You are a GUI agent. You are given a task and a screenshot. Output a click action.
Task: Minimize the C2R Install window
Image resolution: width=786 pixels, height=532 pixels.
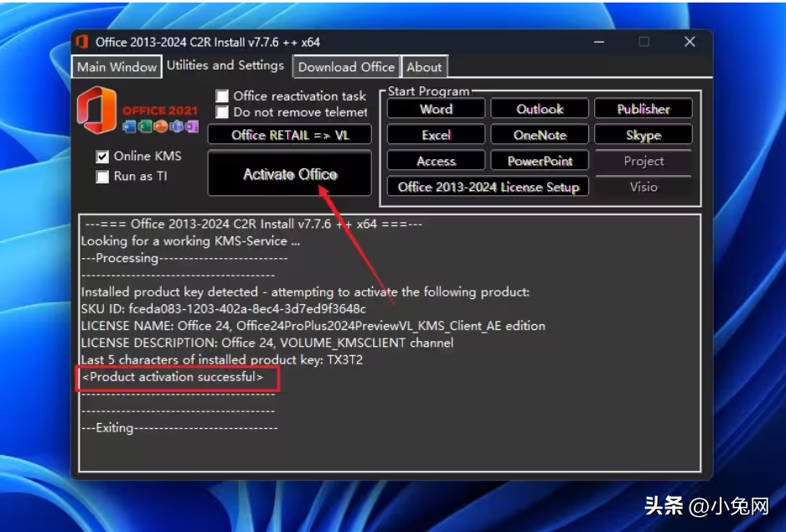pos(599,42)
